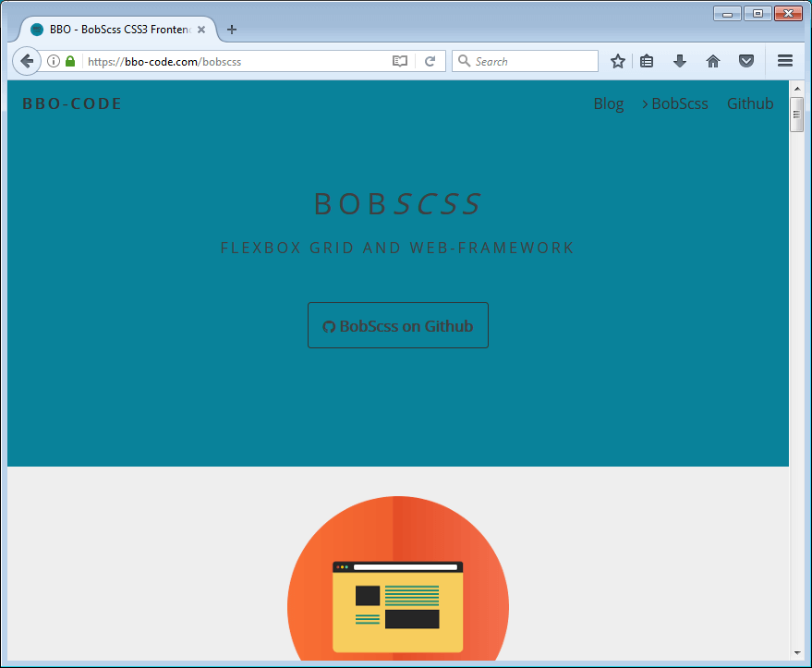The image size is (812, 668).
Task: Save page to Pocket icon
Action: click(745, 61)
